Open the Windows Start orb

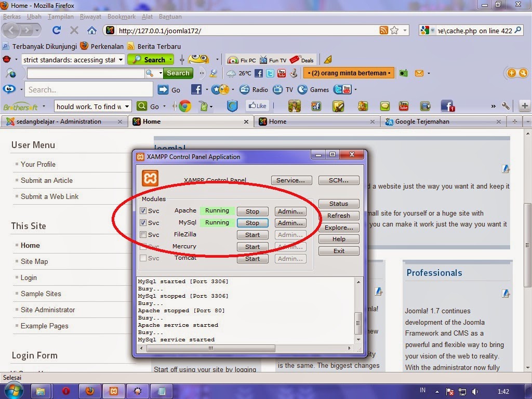tap(14, 391)
